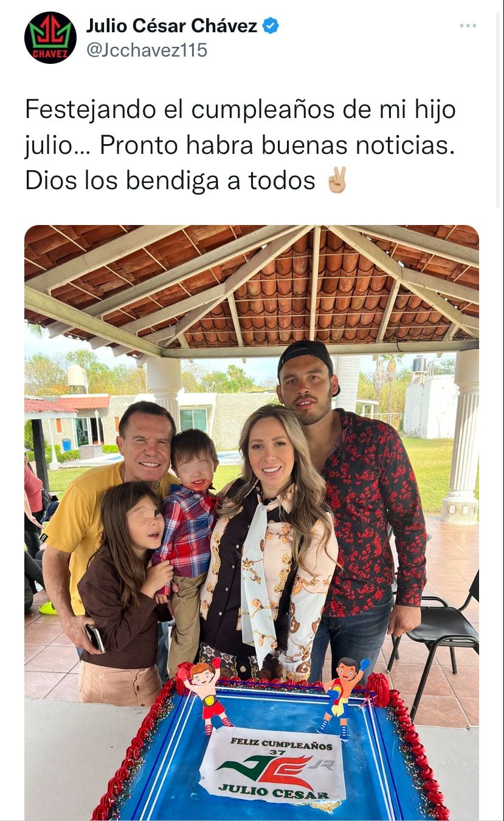Open the @Jcchavez115 handle link
The height and width of the screenshot is (821, 504).
pyautogui.click(x=147, y=50)
